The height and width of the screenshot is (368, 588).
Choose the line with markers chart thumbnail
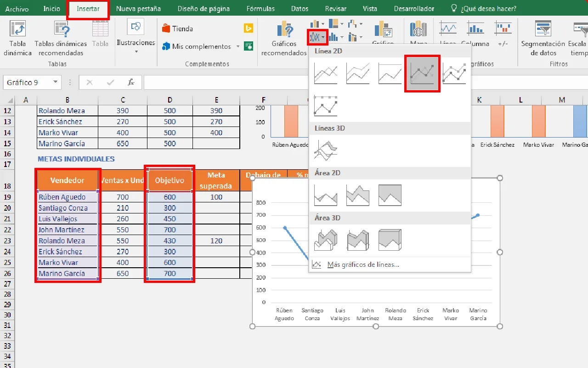(422, 74)
